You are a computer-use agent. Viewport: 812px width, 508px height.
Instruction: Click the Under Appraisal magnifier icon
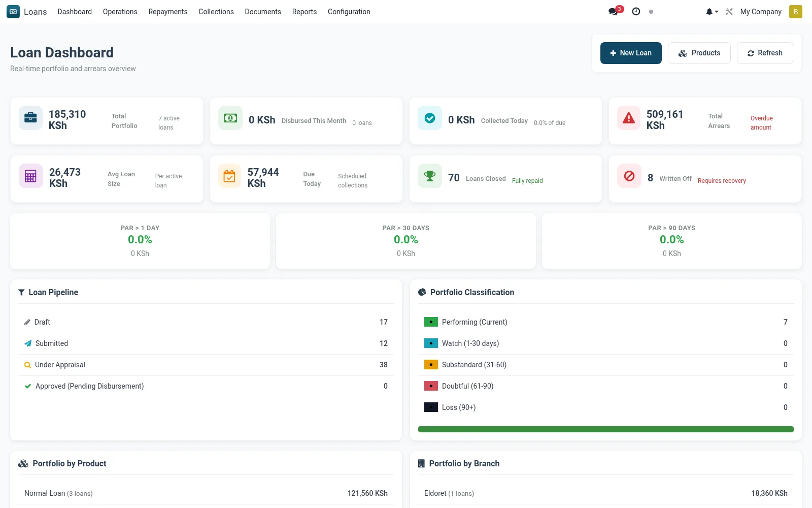point(27,365)
